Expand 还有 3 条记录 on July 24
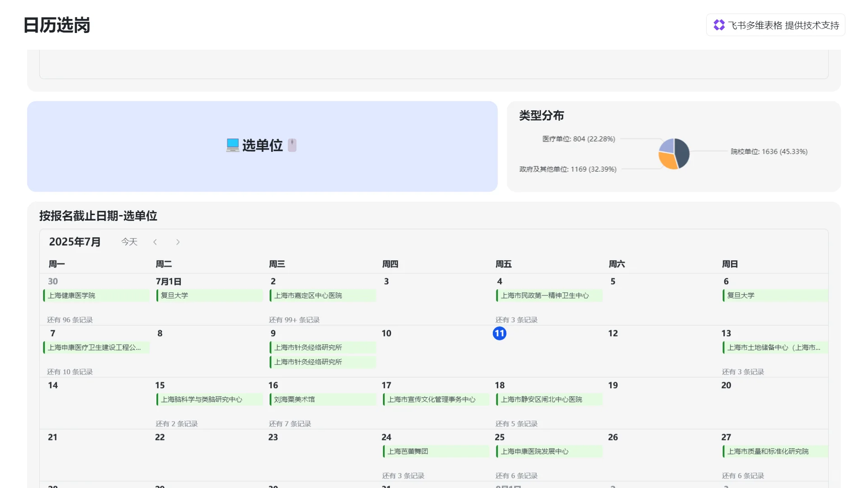This screenshot has height=488, width=868. click(403, 476)
